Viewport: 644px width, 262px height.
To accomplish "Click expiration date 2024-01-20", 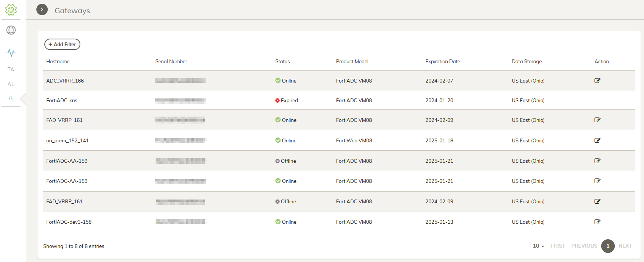I will pyautogui.click(x=439, y=100).
